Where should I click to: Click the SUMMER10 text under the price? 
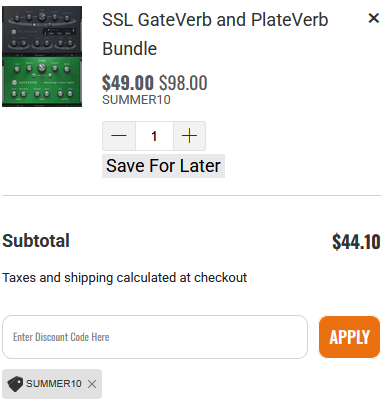[x=136, y=100]
